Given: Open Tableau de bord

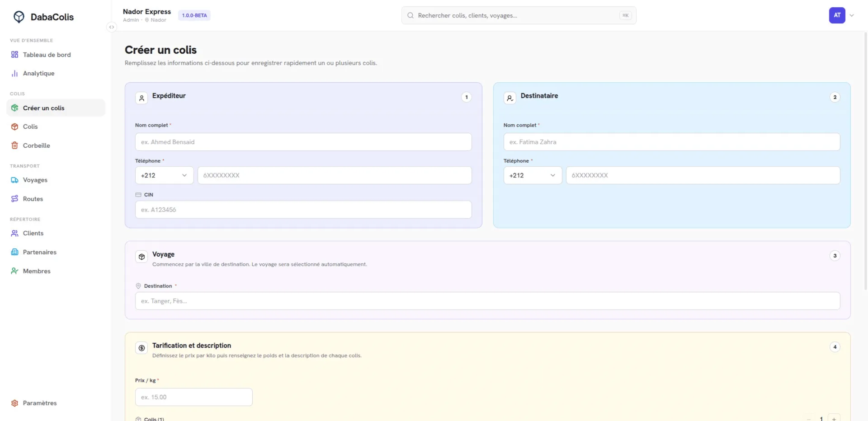Looking at the screenshot, I should 56,55.
